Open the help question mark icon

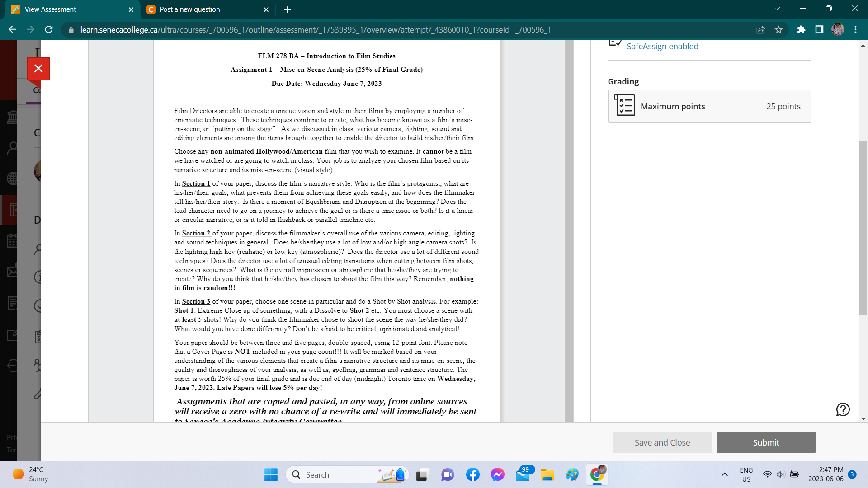(843, 409)
